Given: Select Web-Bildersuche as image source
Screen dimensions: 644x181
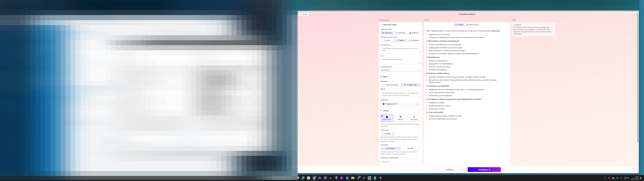Looking at the screenshot, I should [391, 85].
